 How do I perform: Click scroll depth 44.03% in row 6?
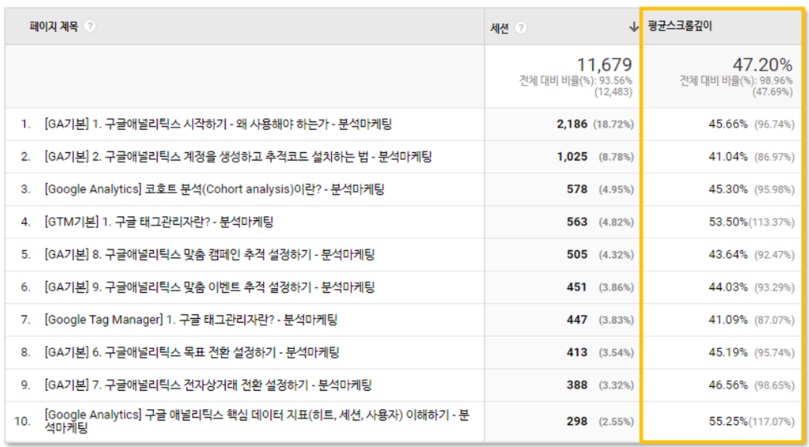(x=728, y=287)
